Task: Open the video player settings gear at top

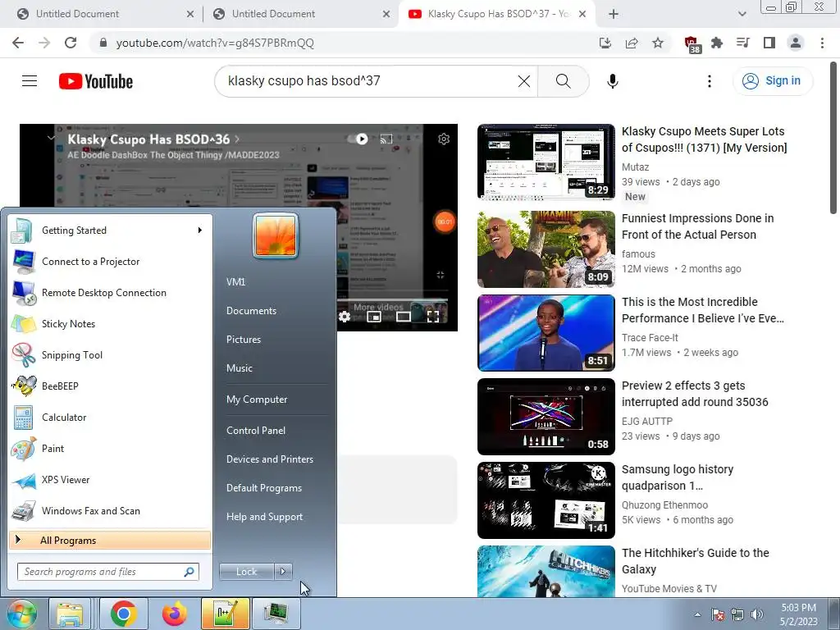Action: point(444,139)
